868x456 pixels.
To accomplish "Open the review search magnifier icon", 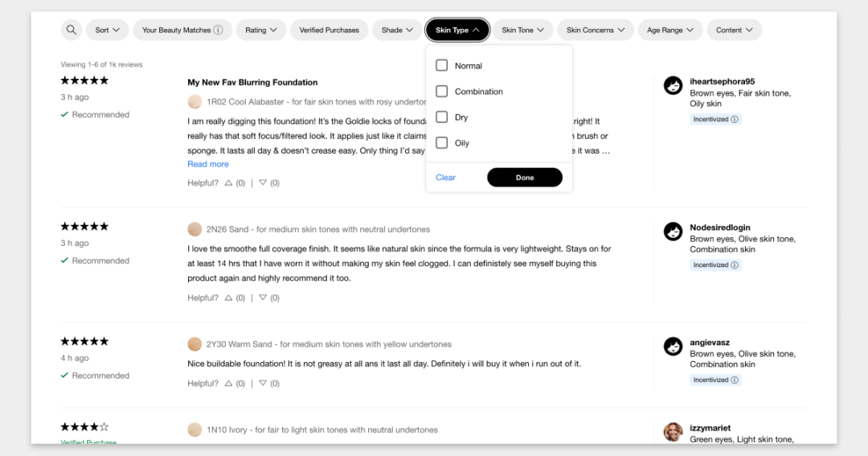I will point(72,30).
